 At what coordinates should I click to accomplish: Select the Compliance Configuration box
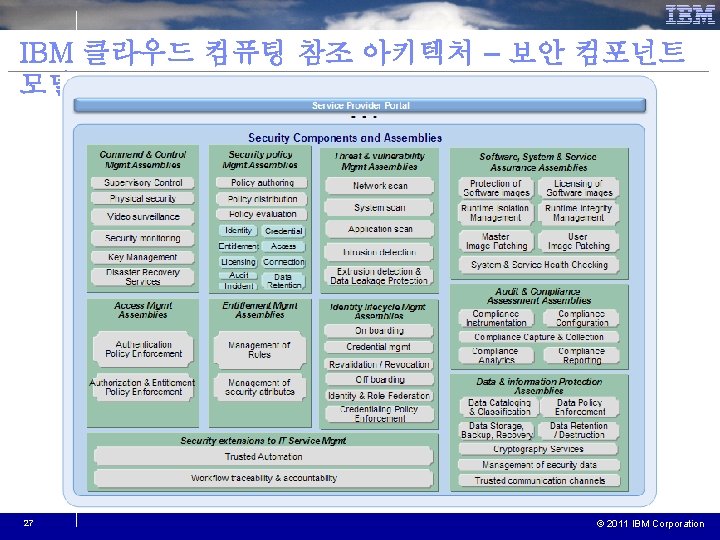(581, 318)
